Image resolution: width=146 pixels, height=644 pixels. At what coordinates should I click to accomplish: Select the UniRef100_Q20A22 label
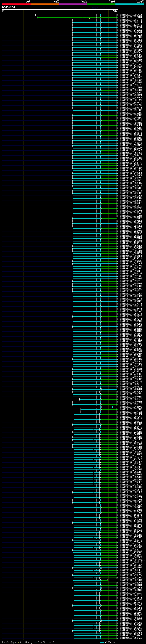pyautogui.click(x=131, y=412)
